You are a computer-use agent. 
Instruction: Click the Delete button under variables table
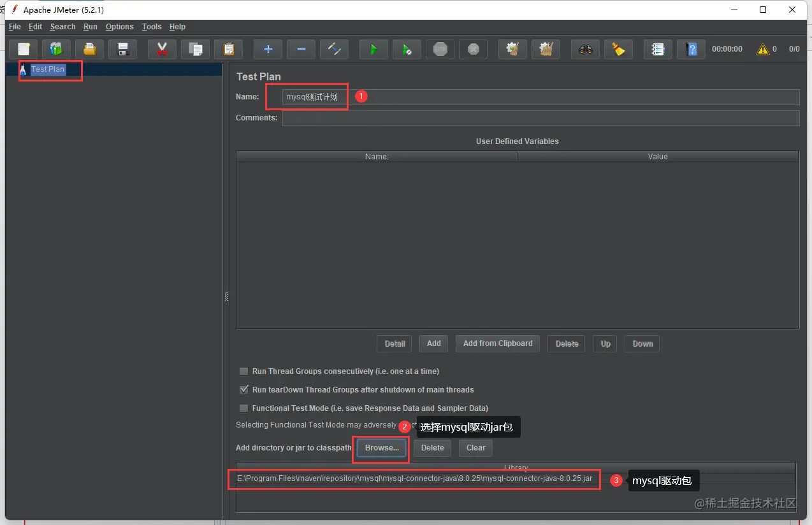point(567,343)
